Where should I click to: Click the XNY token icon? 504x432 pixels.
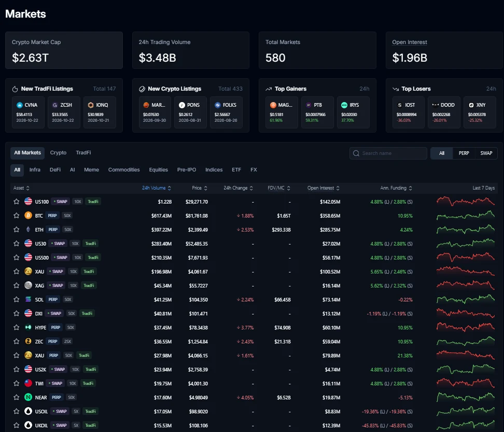[471, 105]
